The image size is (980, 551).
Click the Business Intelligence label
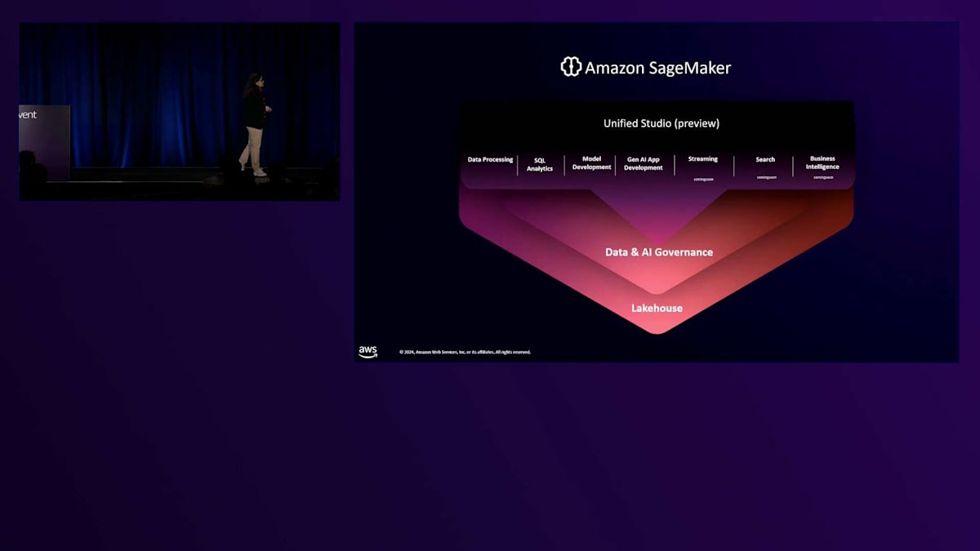[x=822, y=162]
